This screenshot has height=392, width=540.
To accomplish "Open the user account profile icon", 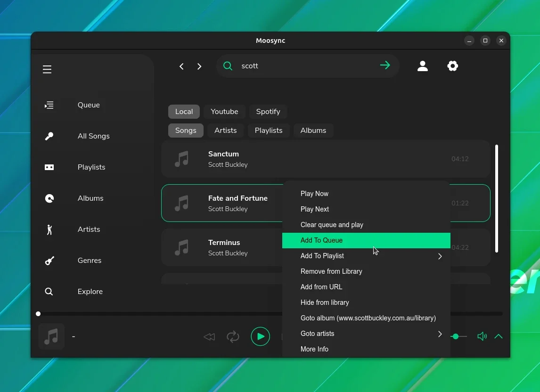I will click(x=423, y=66).
